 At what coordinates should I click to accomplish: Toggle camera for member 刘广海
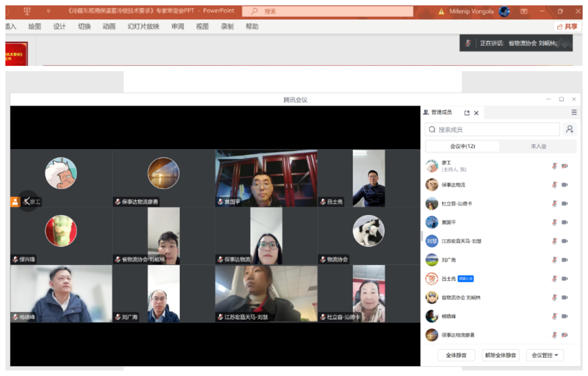pyautogui.click(x=565, y=260)
